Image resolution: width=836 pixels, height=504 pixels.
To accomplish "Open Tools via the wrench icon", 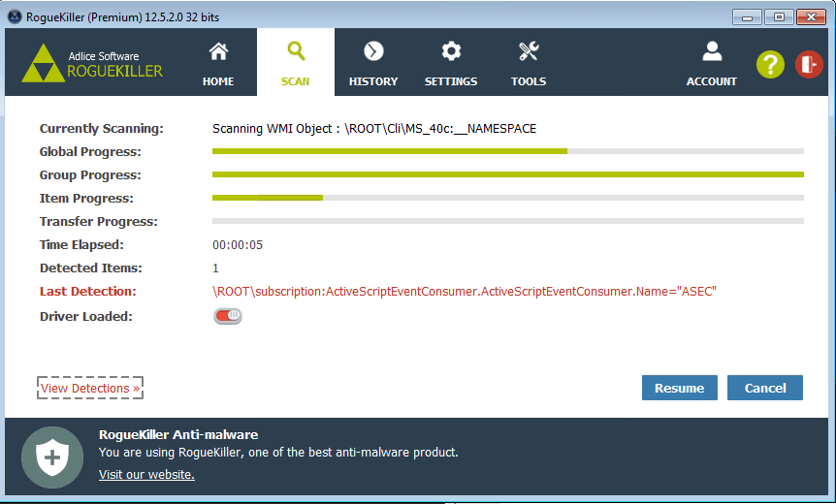I will pos(529,51).
